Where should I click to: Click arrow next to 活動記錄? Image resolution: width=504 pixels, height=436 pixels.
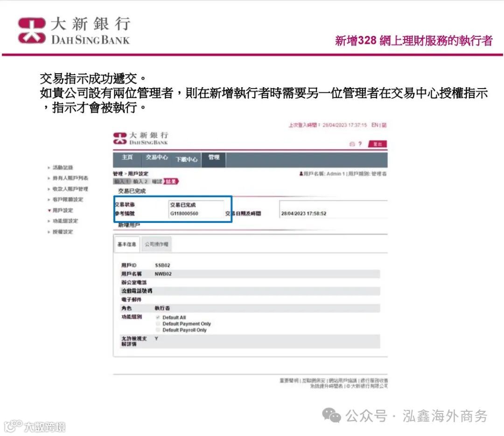click(x=49, y=168)
